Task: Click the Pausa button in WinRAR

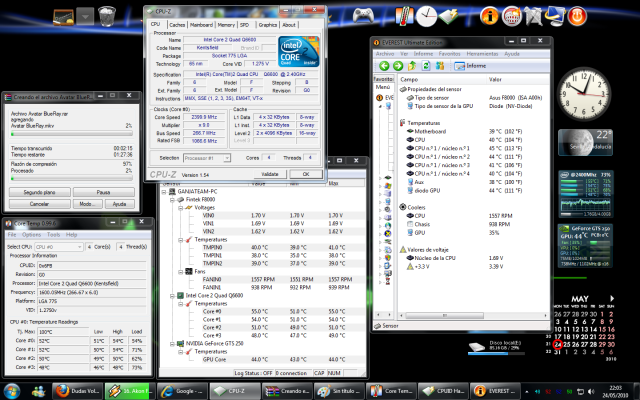Action: coord(104,192)
